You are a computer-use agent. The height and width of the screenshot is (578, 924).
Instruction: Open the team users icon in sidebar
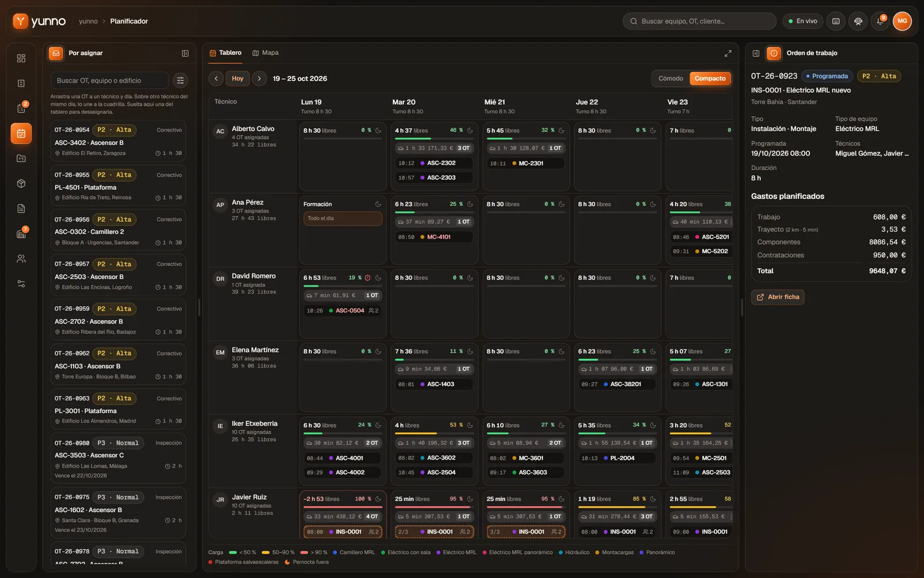[21, 259]
